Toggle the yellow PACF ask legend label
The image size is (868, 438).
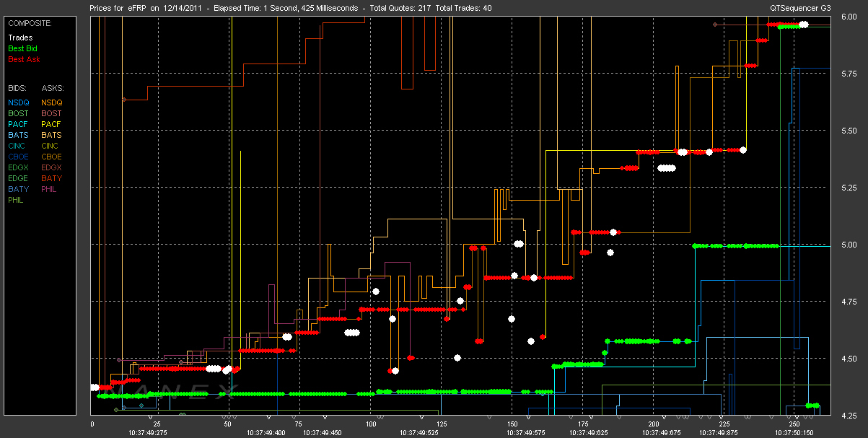pos(51,124)
